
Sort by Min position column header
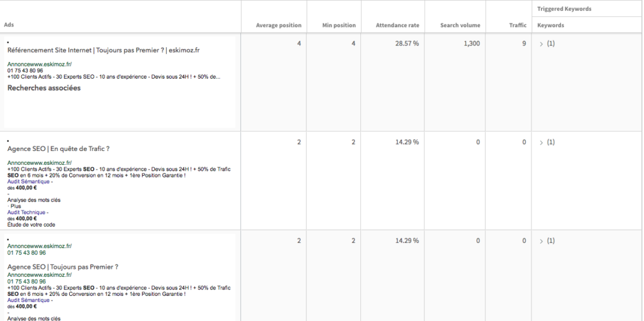pyautogui.click(x=339, y=25)
